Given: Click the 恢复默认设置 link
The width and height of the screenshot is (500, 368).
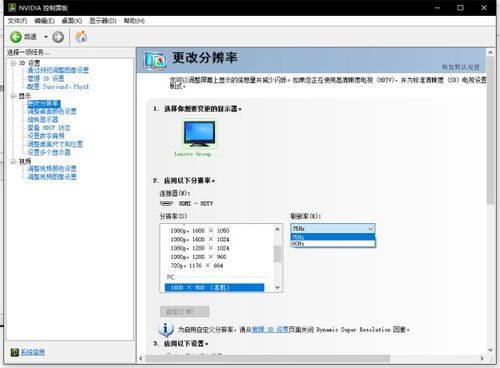Looking at the screenshot, I should click(x=461, y=67).
